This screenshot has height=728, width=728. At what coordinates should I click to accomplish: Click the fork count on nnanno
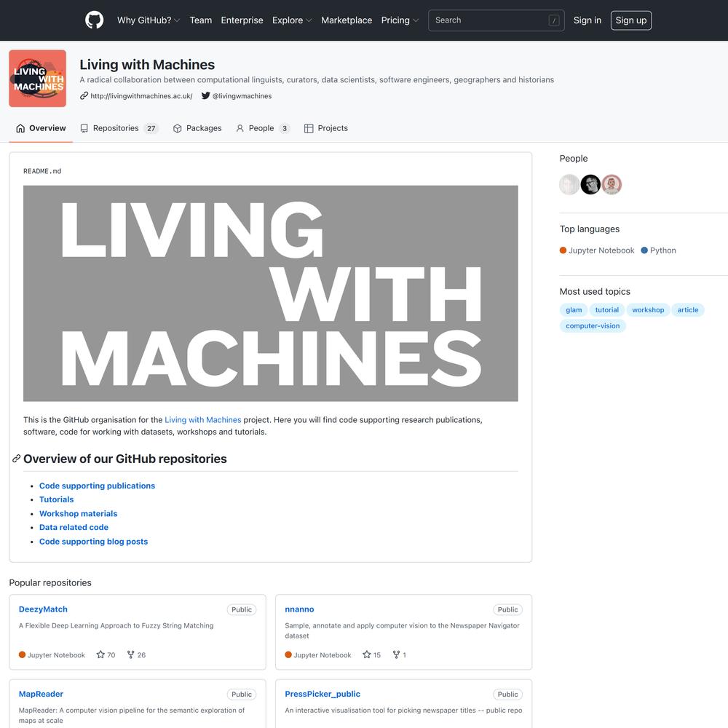click(399, 655)
